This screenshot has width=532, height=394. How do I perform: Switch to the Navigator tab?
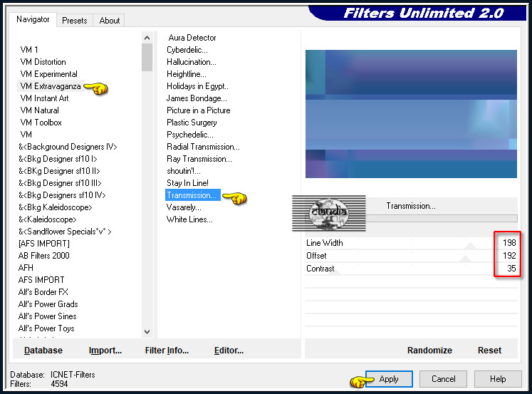pyautogui.click(x=33, y=19)
